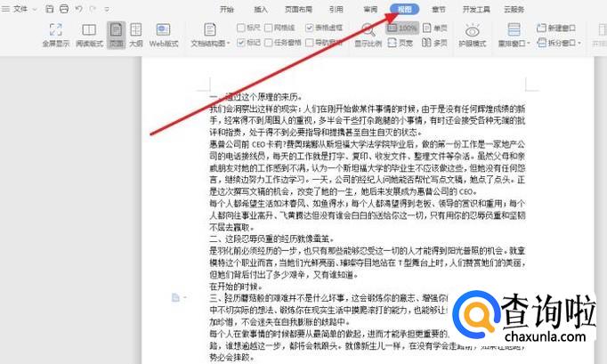Switch to 全屏显示 full screen view

click(x=56, y=35)
